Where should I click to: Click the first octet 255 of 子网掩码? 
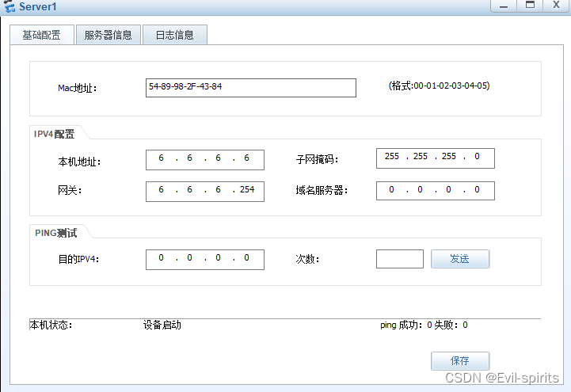[x=392, y=157]
